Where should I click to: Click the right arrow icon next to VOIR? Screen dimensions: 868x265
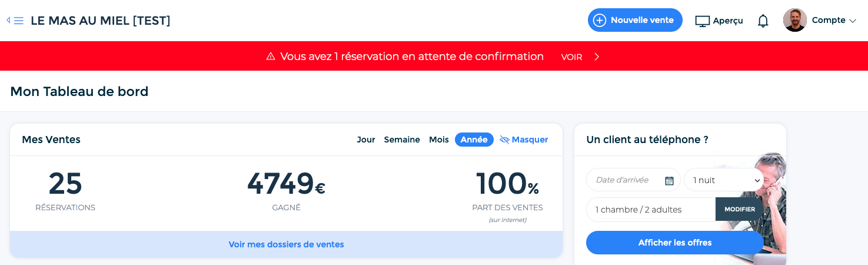[x=597, y=57]
